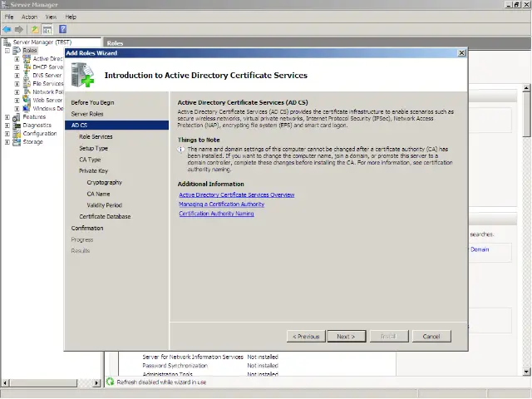Click the DHCP Server role icon

tap(27, 67)
